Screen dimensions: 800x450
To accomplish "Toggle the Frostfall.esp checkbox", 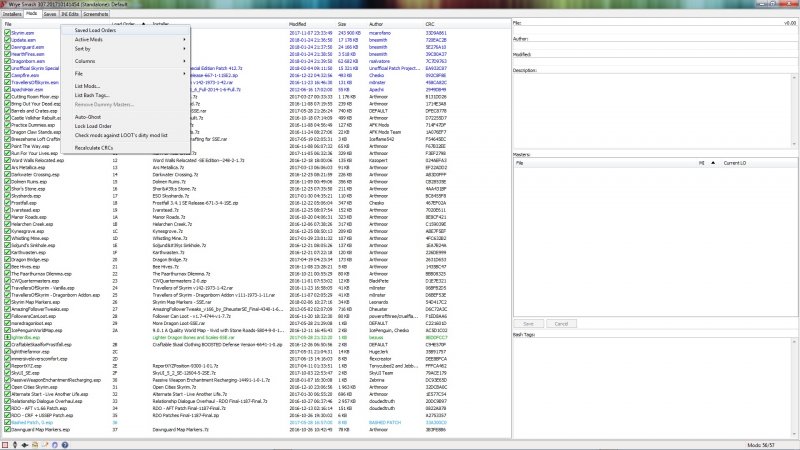I will [7, 203].
